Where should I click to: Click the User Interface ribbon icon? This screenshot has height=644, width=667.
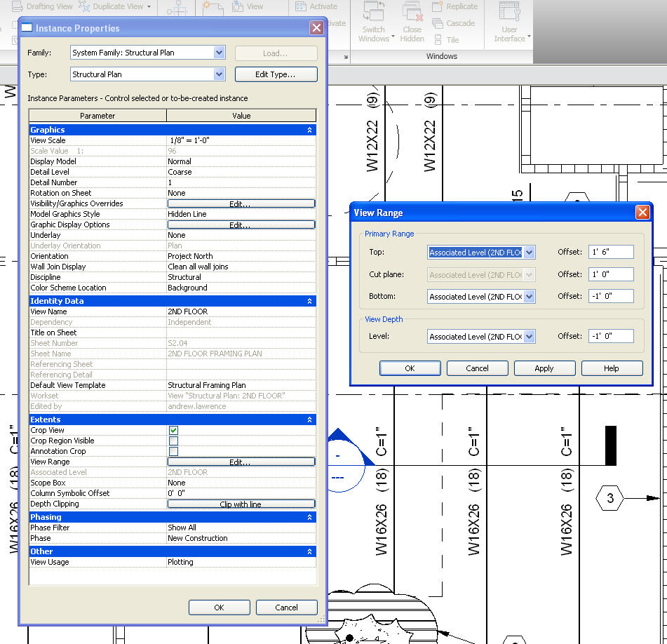pos(509,13)
